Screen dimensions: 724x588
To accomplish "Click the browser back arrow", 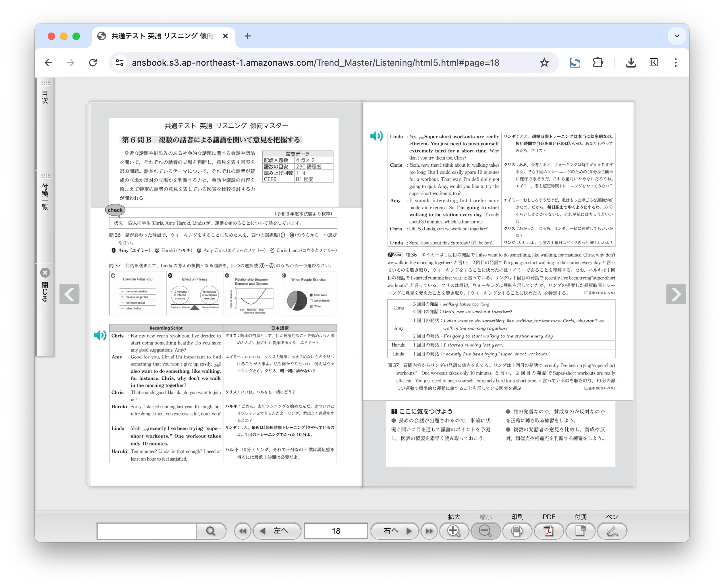I will pyautogui.click(x=48, y=63).
